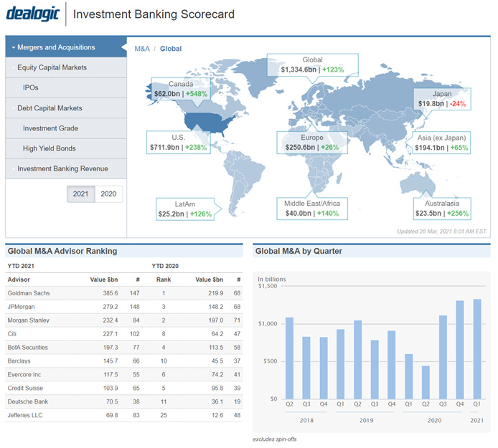The height and width of the screenshot is (448, 498).
Task: Click the Q4 2020 chart bar
Action: [460, 350]
